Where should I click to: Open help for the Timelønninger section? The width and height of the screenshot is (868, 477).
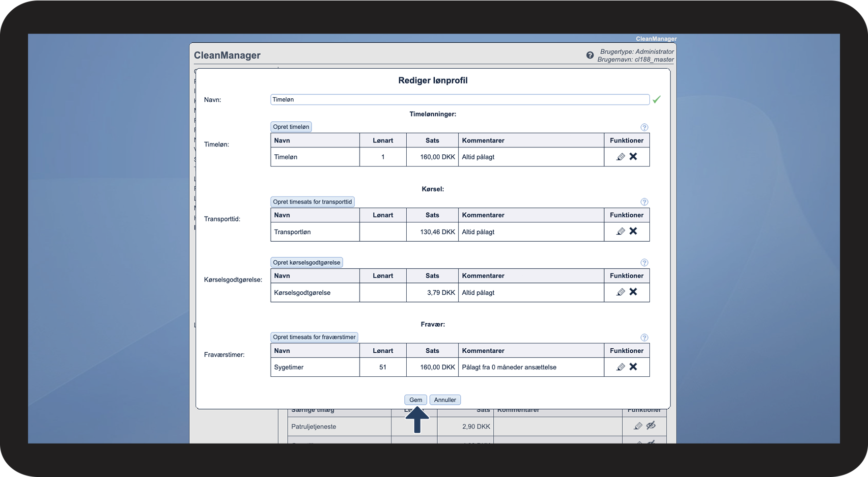(x=644, y=127)
